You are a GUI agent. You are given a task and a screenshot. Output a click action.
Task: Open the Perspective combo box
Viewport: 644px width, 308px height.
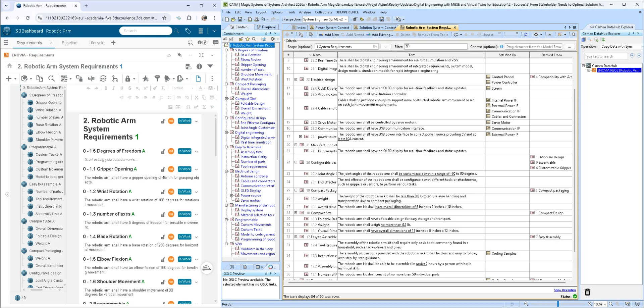pyautogui.click(x=325, y=19)
